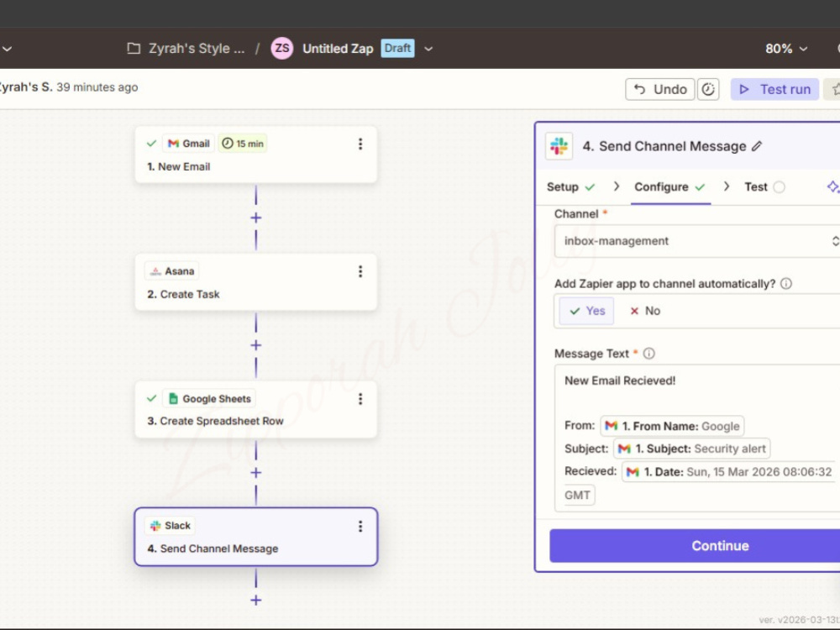Click the Google Sheets app badge in step 3
This screenshot has width=840, height=630.
209,398
